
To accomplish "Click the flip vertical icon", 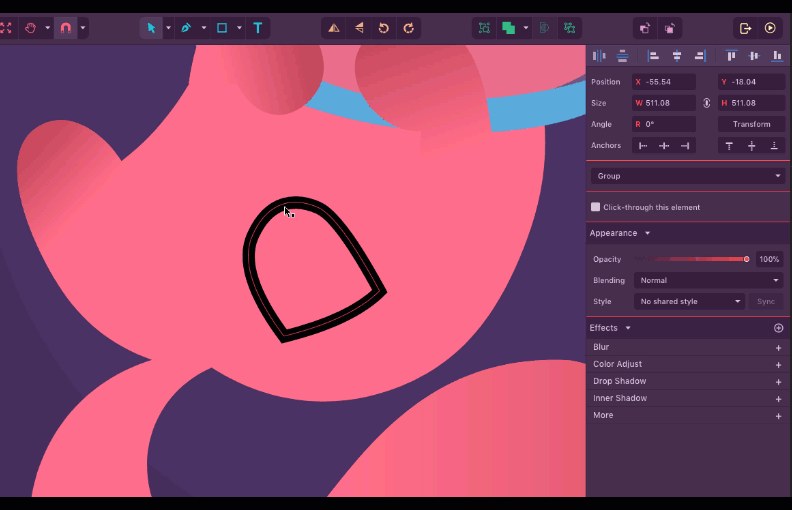I will tap(359, 28).
